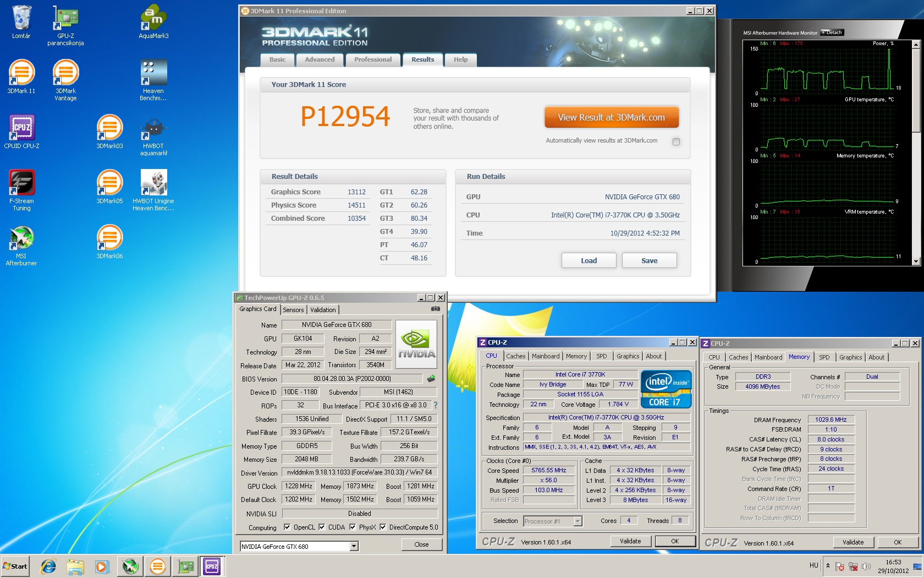
Task: Open SPD tab in the CPU-Z memory timings window
Action: pos(824,357)
